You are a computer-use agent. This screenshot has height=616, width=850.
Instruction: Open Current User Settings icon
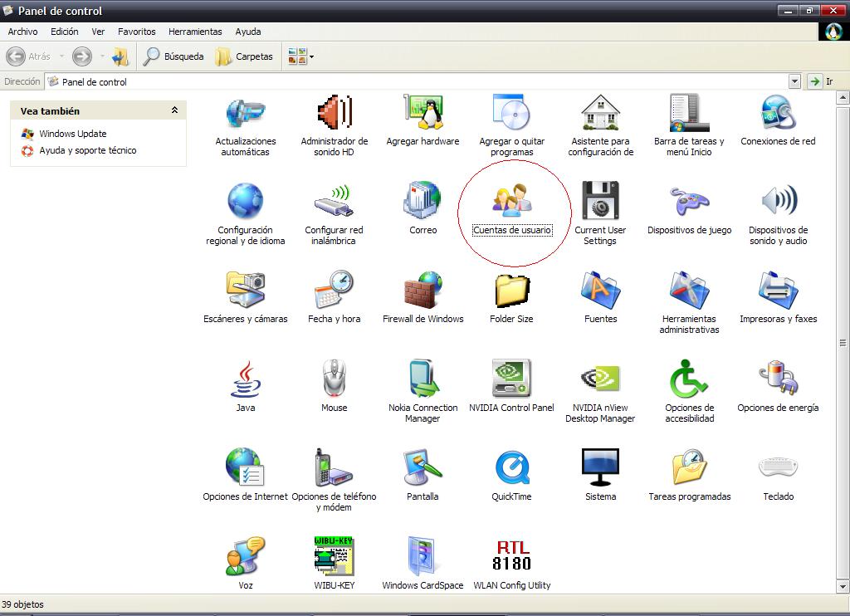coord(601,200)
